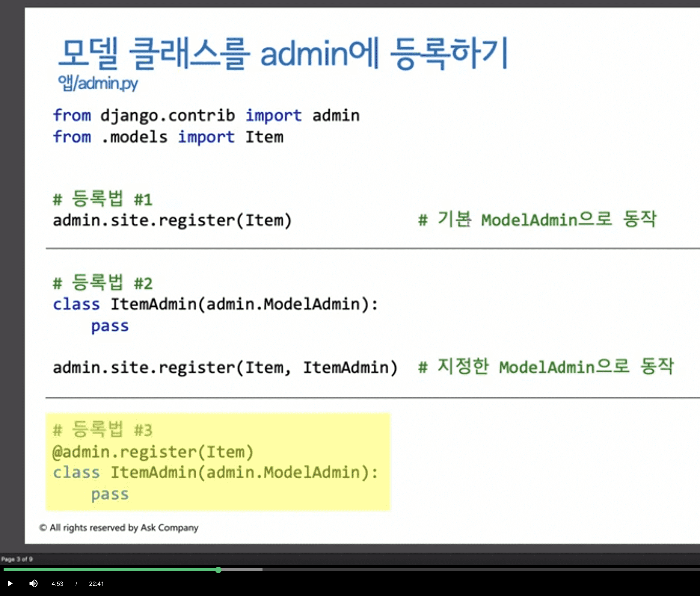Click '@admin.register(Item)' in the yellow box
700x596 pixels.
tap(153, 452)
